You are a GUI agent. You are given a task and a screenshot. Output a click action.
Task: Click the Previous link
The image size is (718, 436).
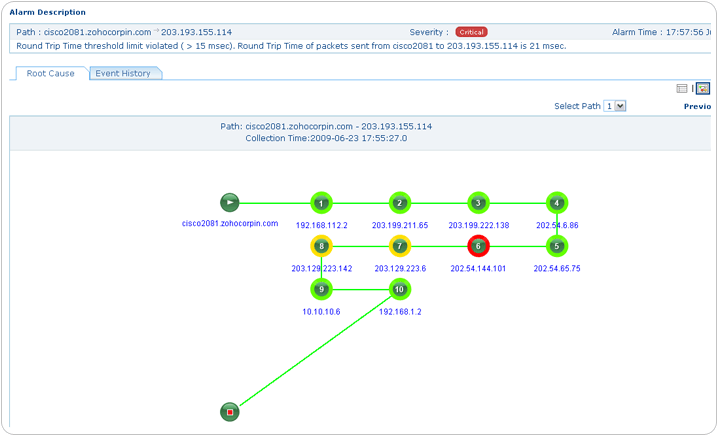coord(697,106)
